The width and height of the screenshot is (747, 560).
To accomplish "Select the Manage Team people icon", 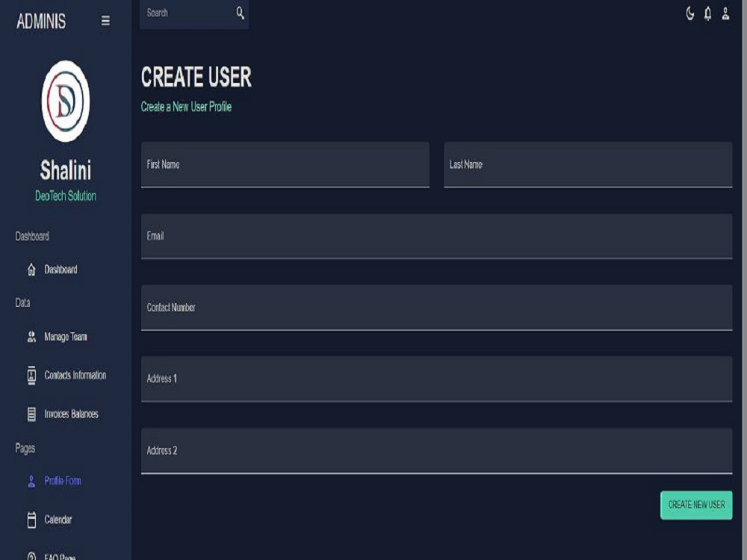I will (x=31, y=337).
